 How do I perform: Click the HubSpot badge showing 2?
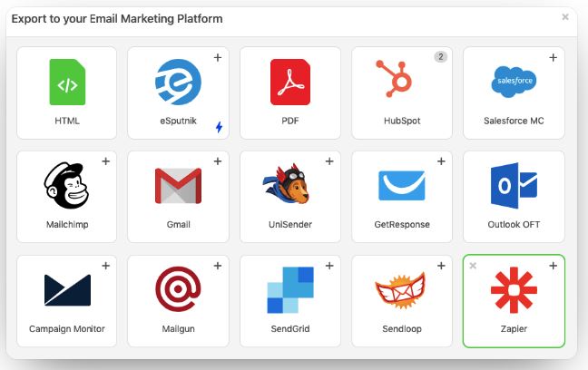[x=441, y=57]
